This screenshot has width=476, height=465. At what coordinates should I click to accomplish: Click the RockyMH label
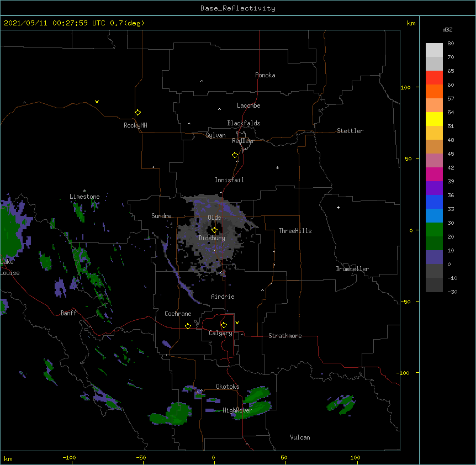click(x=135, y=125)
